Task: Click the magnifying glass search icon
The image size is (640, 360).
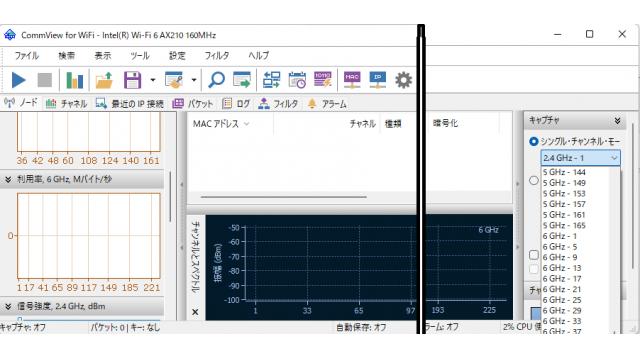Action: click(216, 80)
